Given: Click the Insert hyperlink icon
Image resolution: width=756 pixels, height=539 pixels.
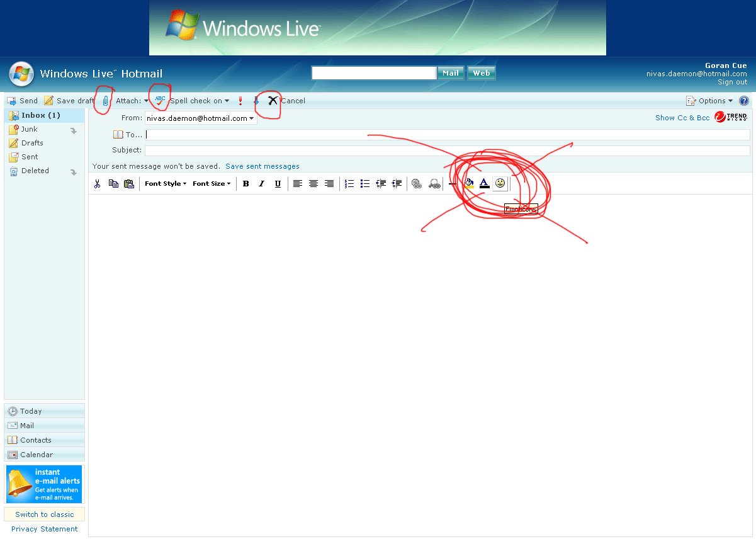Looking at the screenshot, I should point(416,184).
